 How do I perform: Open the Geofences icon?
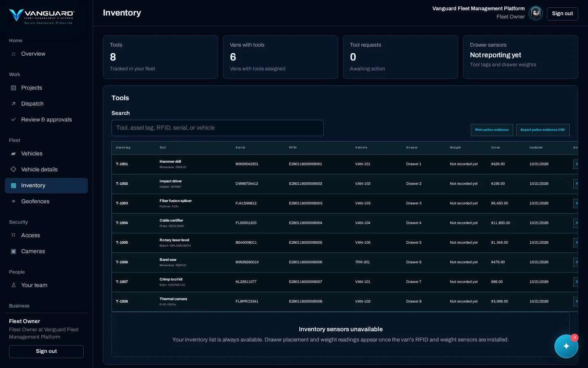(x=13, y=202)
